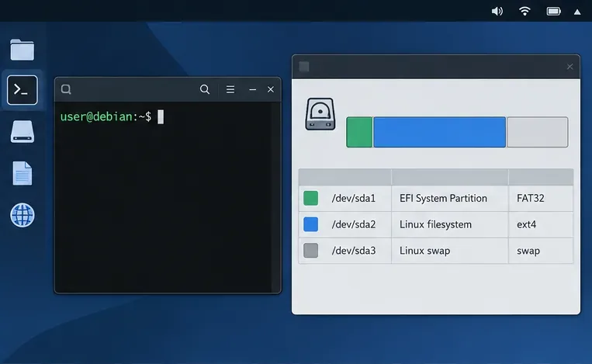
Task: Close the disk partition window
Action: (569, 67)
